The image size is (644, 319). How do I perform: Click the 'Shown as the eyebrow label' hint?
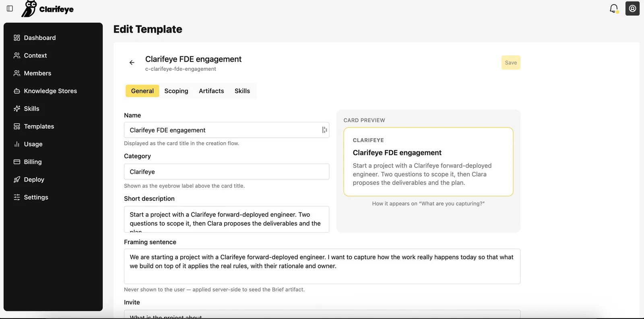point(184,186)
